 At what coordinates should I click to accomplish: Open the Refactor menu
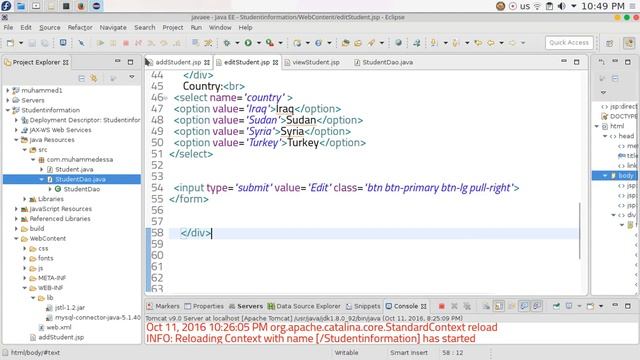click(80, 27)
